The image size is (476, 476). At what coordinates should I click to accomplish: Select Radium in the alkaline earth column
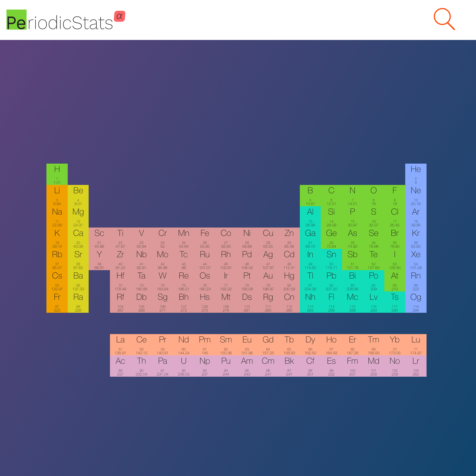pos(78,302)
